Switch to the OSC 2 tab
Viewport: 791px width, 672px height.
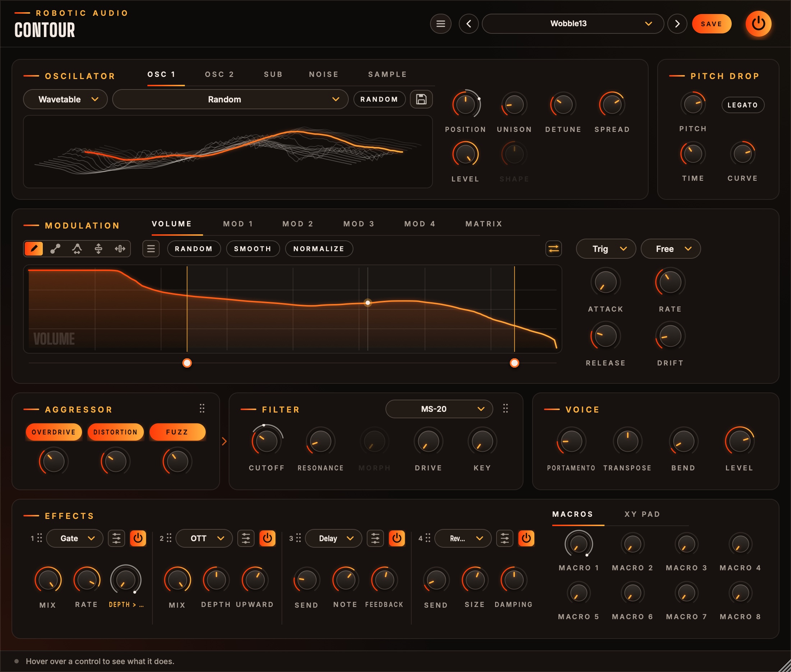coord(220,74)
